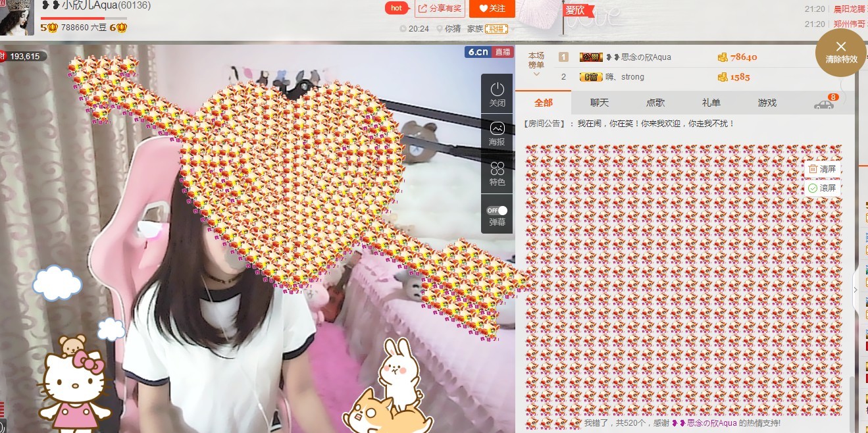Click the 清除特效 round button
Image resolution: width=868 pixels, height=433 pixels.
click(x=841, y=52)
